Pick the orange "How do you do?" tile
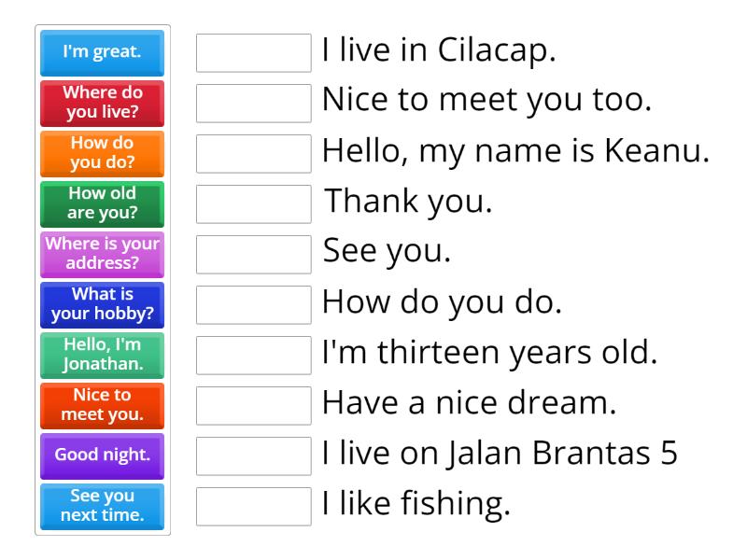The width and height of the screenshot is (747, 560). [102, 154]
